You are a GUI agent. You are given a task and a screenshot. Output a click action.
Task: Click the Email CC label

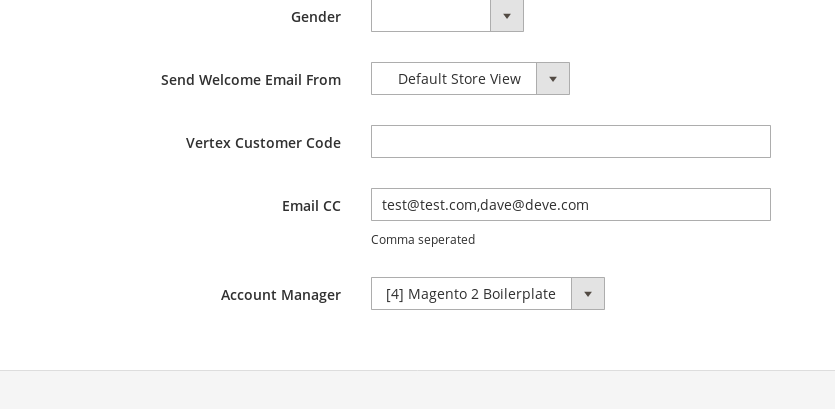tap(312, 206)
